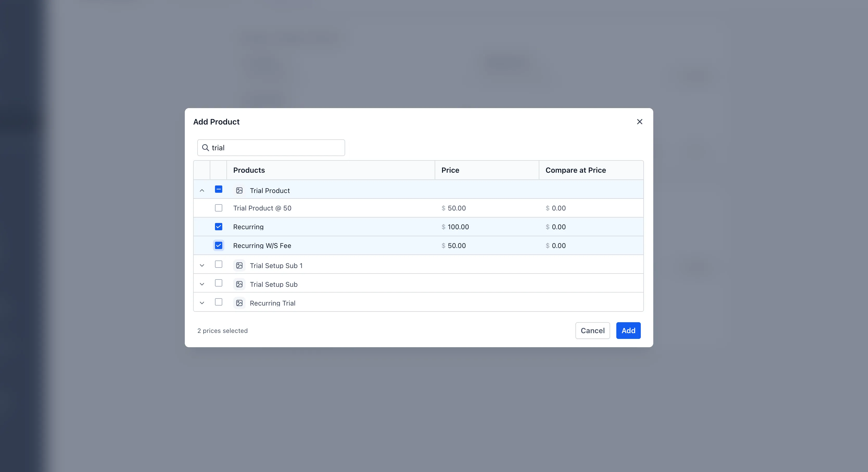
Task: Click the Trial Setup Sub 1 image icon
Action: pyautogui.click(x=239, y=266)
